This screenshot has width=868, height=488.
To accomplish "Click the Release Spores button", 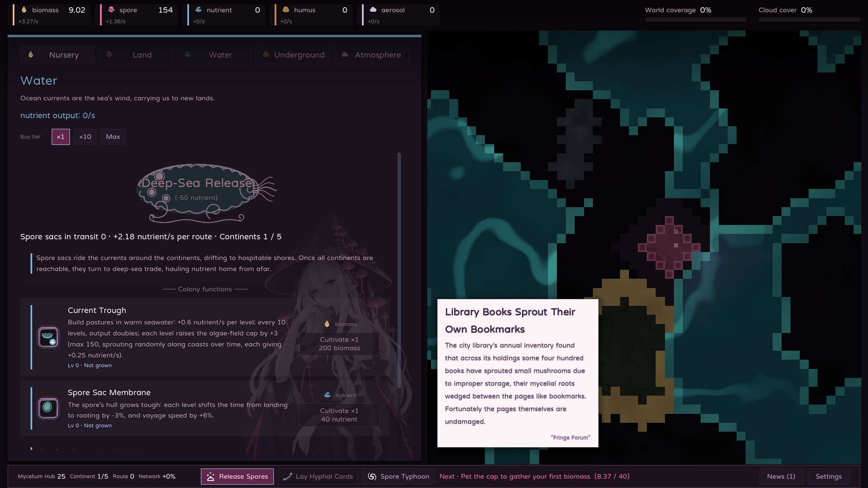I will 237,476.
